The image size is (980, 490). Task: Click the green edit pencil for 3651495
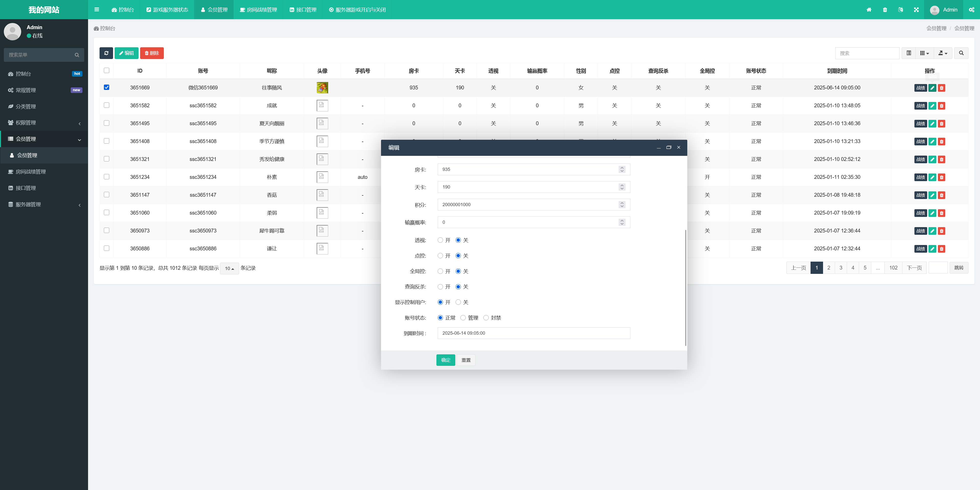932,124
